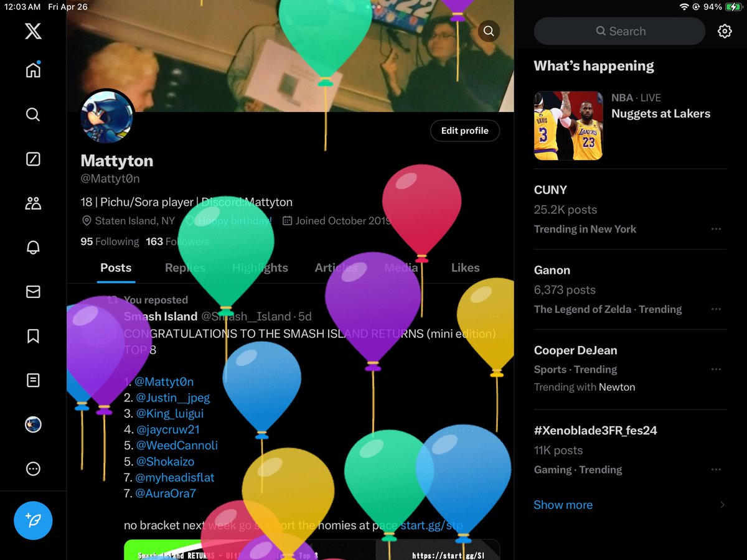Click Show more trends
Screen dimensions: 747x560
tap(563, 505)
